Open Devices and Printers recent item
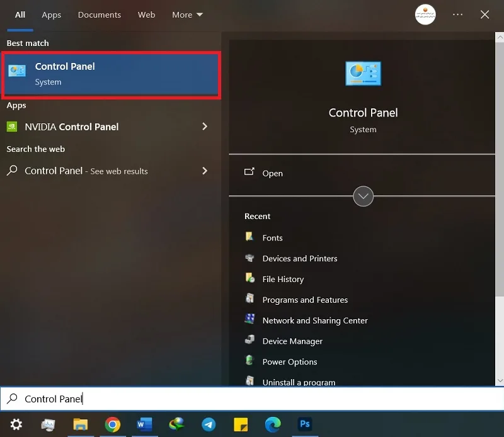 click(x=300, y=258)
